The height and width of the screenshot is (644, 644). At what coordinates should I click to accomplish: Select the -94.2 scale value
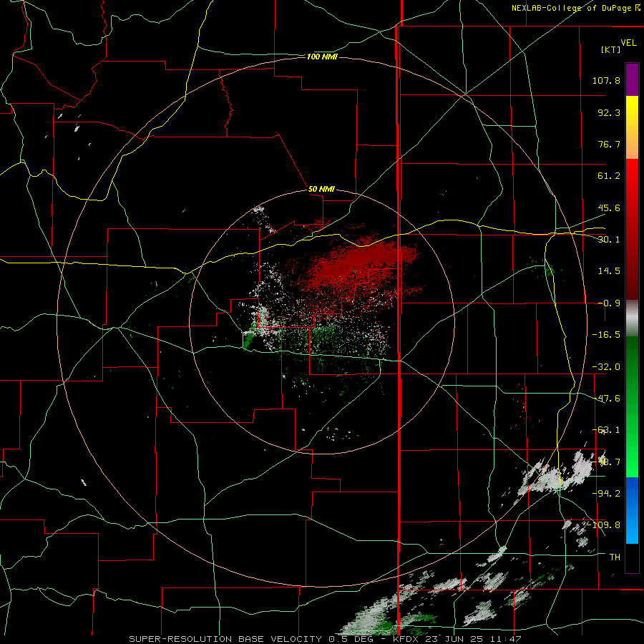pyautogui.click(x=606, y=493)
